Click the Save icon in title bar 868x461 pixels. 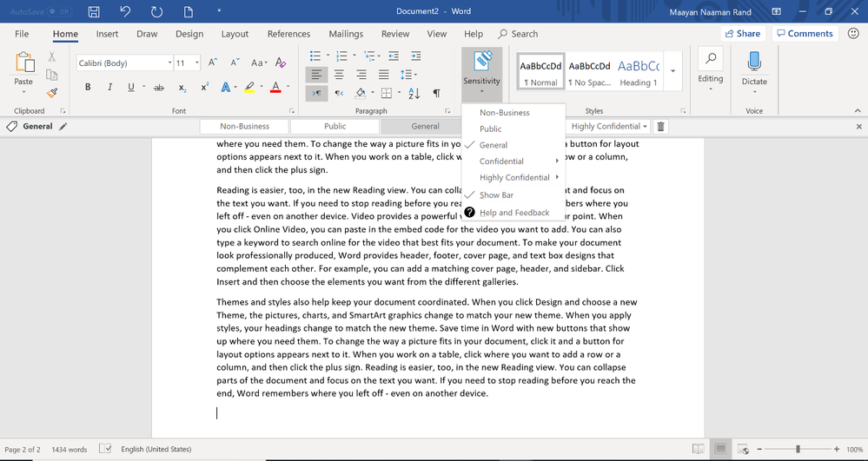[x=95, y=11]
